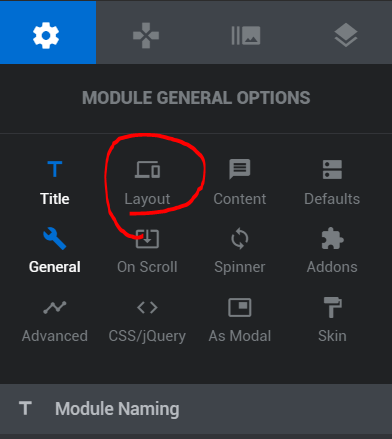Switch to the navigation options tab
This screenshot has width=392, height=439.
point(146,35)
